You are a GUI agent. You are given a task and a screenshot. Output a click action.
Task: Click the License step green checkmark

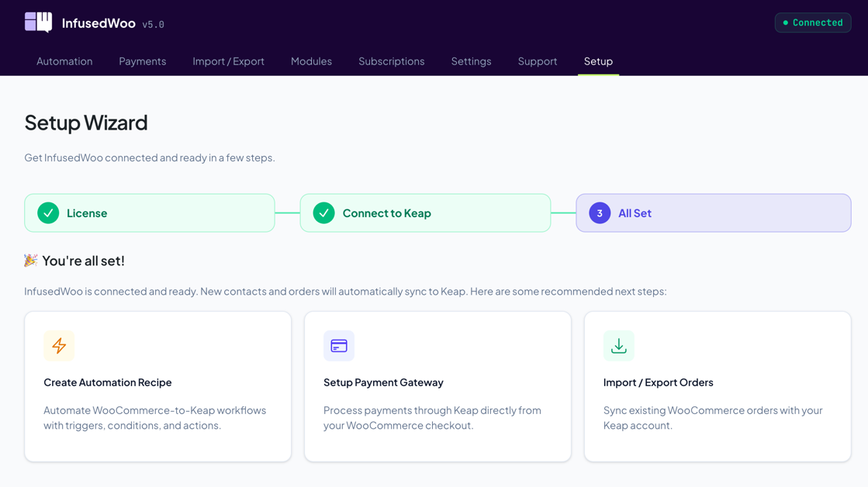click(x=47, y=212)
